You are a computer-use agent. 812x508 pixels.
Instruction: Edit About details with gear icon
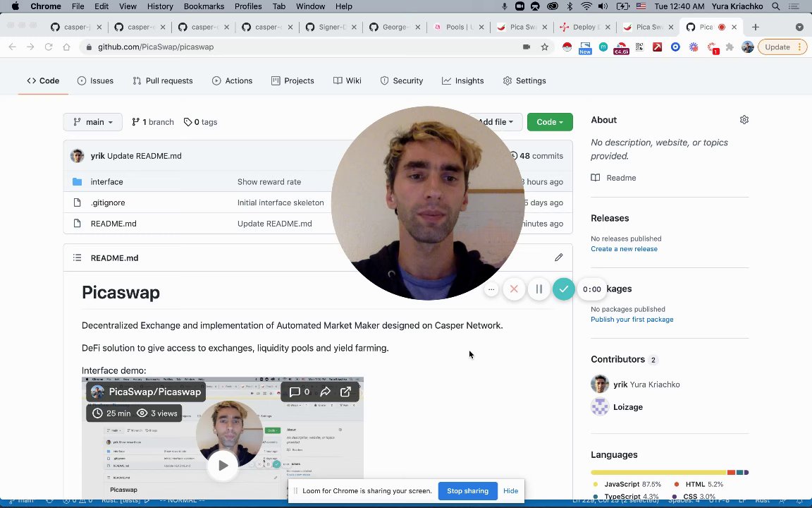[744, 120]
